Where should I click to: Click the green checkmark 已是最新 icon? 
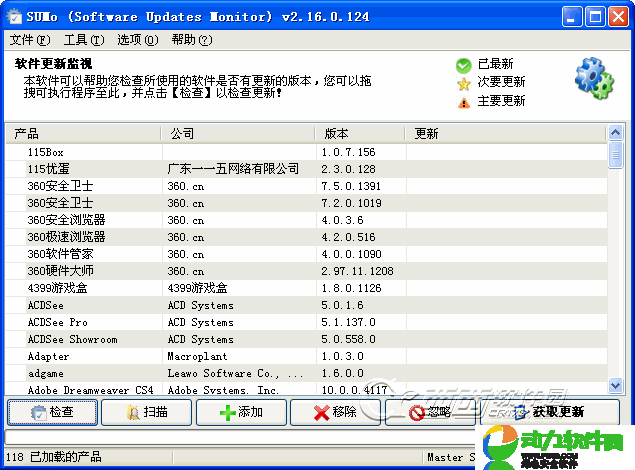(x=463, y=65)
